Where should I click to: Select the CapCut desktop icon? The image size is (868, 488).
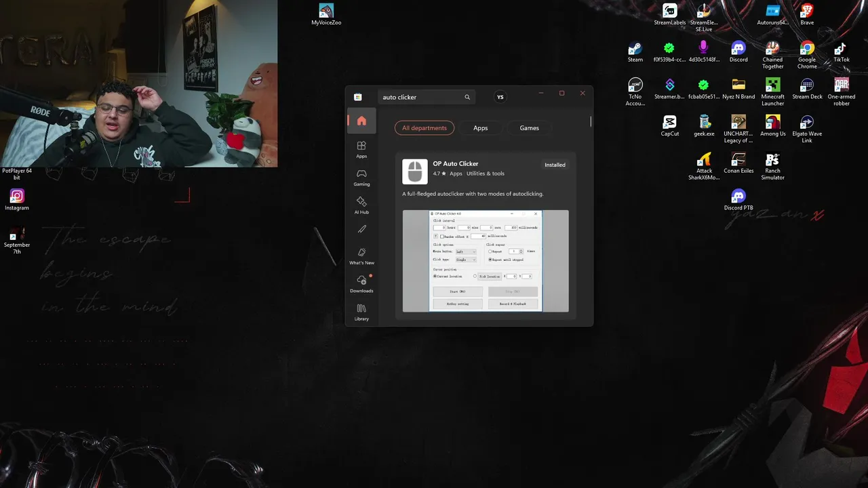670,126
